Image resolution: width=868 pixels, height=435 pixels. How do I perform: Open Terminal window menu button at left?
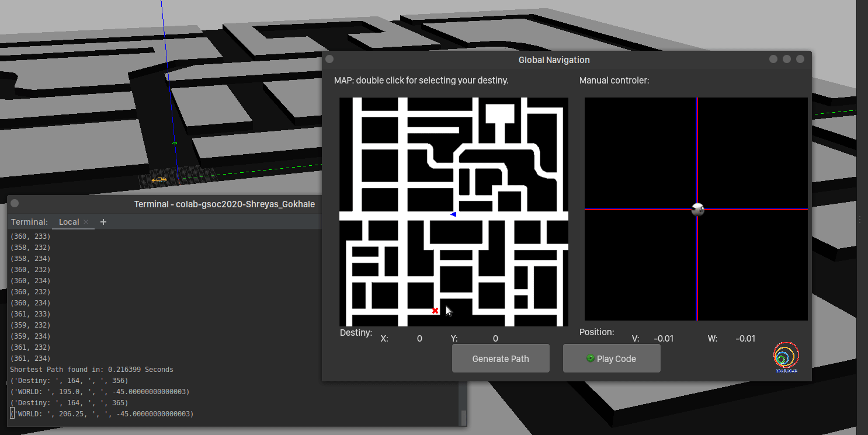click(x=15, y=203)
